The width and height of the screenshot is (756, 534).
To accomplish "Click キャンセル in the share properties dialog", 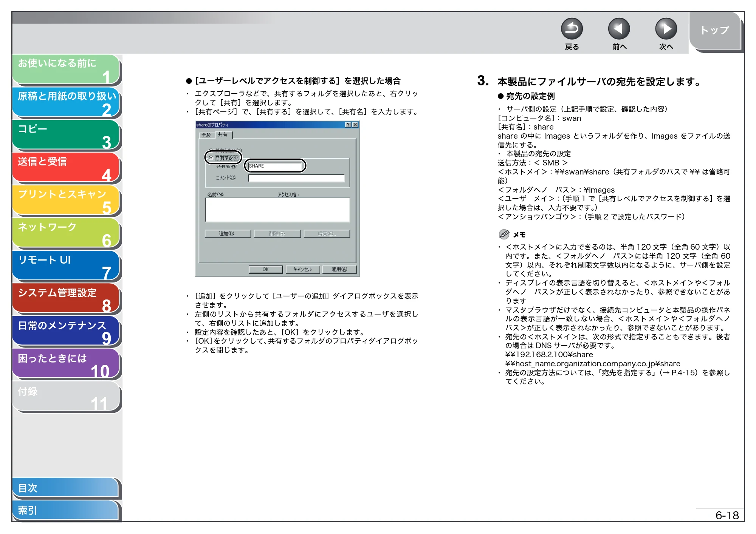I will tap(302, 269).
